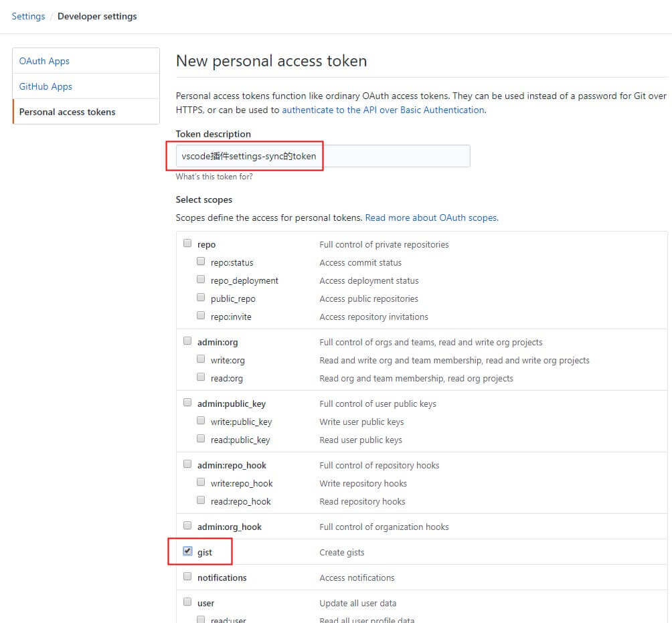Image resolution: width=672 pixels, height=623 pixels.
Task: Enable the repo:invite scope
Action: point(201,316)
